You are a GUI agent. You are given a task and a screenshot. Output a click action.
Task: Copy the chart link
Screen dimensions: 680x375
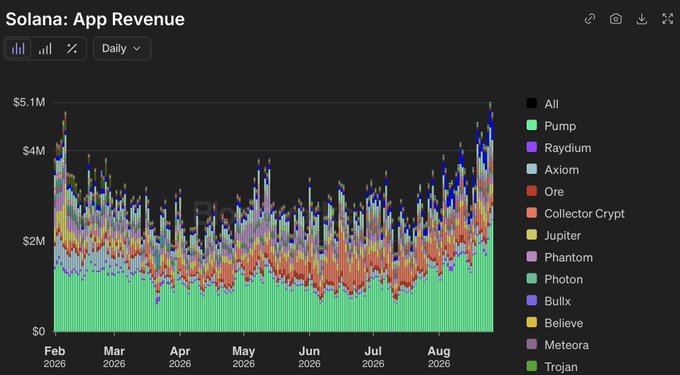(x=590, y=19)
